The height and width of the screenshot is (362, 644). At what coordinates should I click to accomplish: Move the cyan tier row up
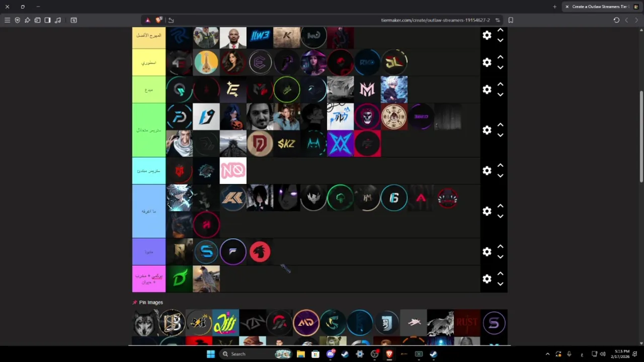pyautogui.click(x=500, y=165)
